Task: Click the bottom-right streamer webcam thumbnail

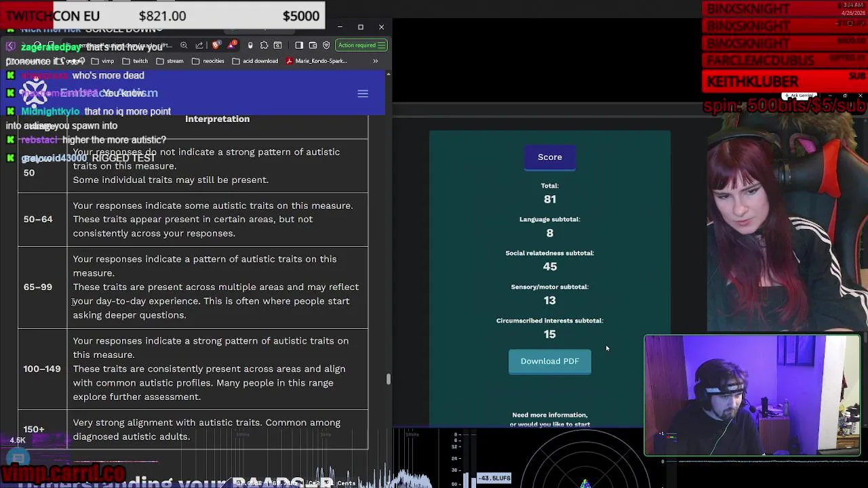Action: pos(752,395)
